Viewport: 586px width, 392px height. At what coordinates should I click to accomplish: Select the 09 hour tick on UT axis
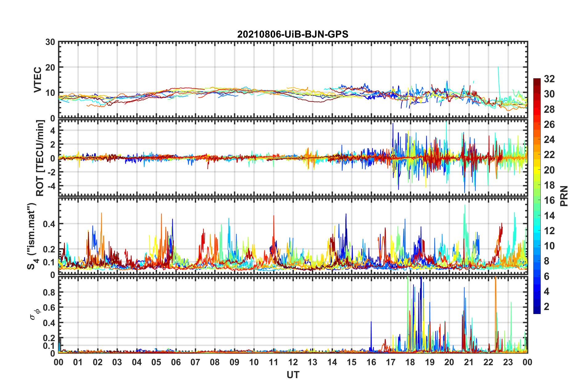click(234, 362)
